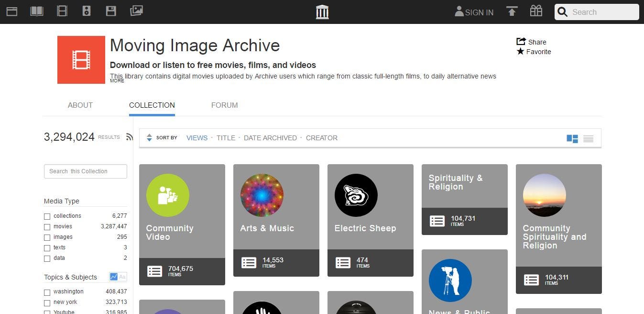Click the Moving Image Archive heading
644x314 pixels.
(x=195, y=45)
